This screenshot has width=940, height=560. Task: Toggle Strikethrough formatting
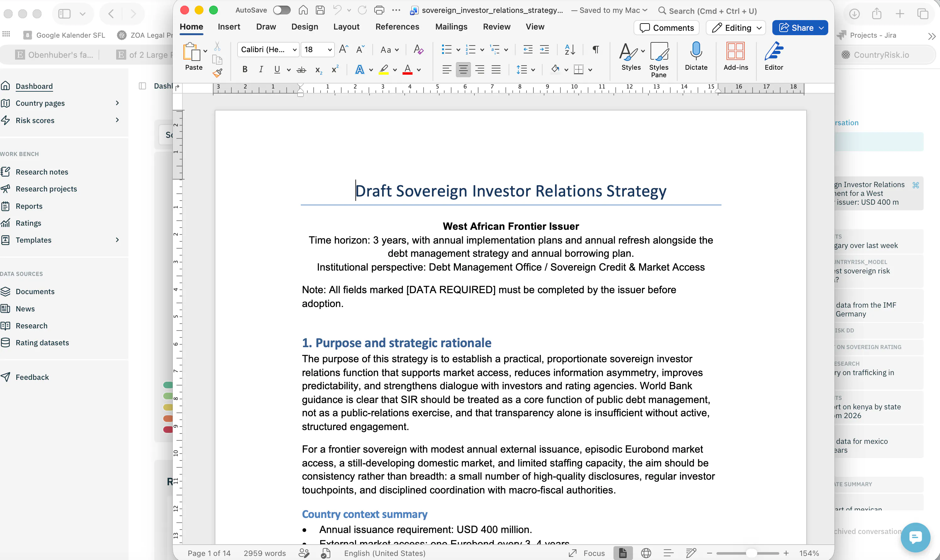point(301,70)
